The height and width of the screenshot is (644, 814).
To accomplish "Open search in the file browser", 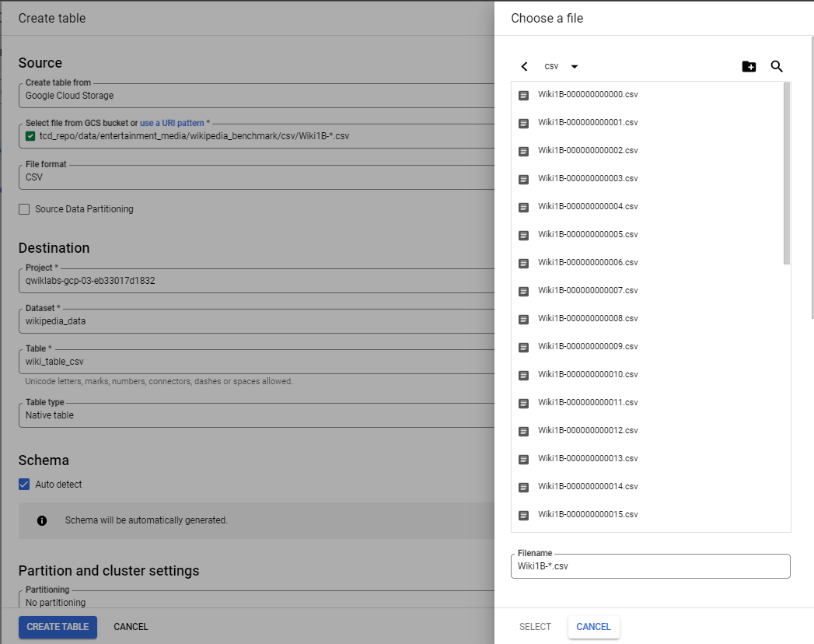I will tap(777, 66).
